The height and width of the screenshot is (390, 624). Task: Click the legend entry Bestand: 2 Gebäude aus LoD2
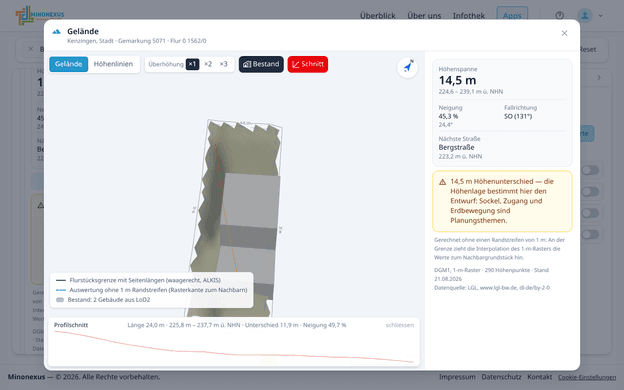pyautogui.click(x=103, y=300)
